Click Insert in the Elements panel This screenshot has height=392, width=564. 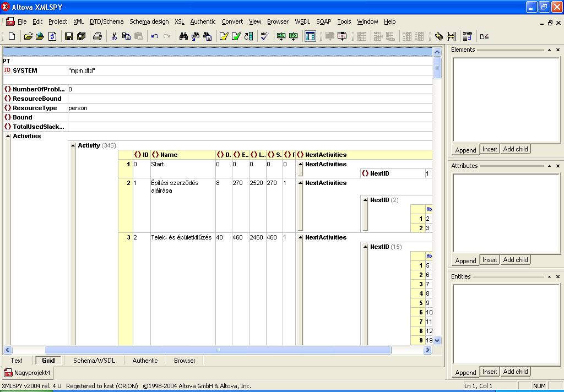tap(490, 149)
